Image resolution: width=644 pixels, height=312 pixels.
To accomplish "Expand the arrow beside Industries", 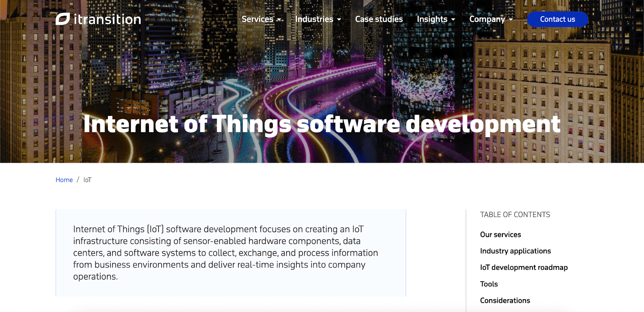I will tap(339, 20).
